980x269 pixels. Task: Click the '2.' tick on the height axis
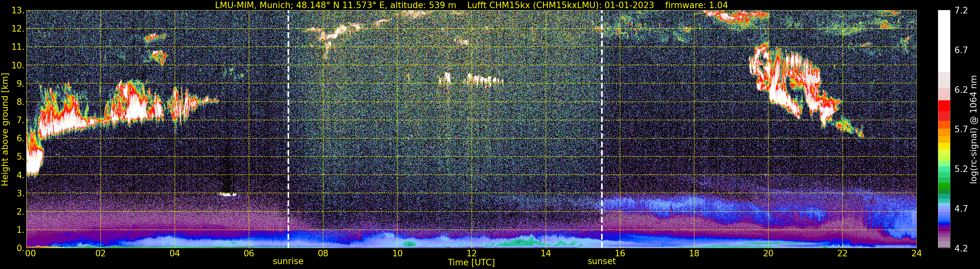20,212
